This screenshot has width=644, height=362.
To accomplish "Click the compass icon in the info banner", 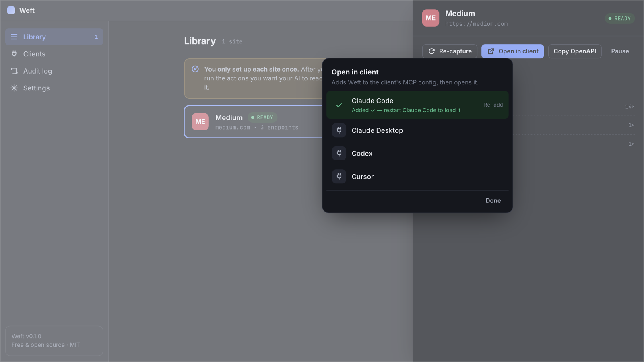I will [x=195, y=69].
